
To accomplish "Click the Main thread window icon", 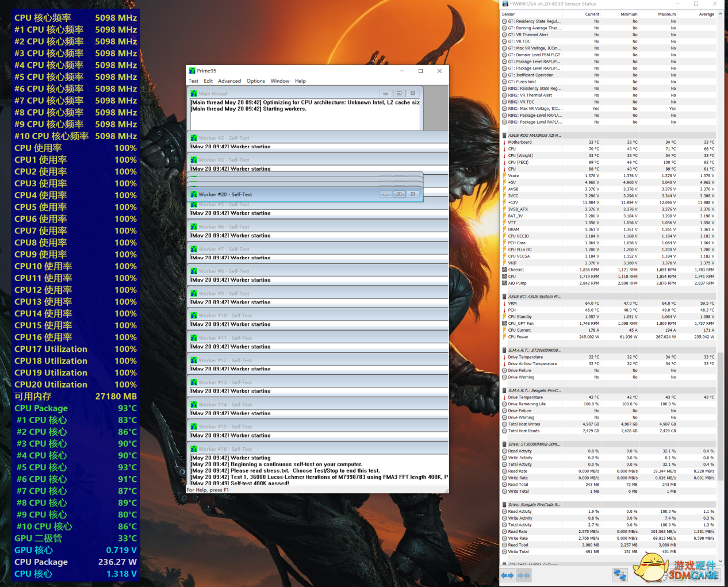I will pos(194,94).
